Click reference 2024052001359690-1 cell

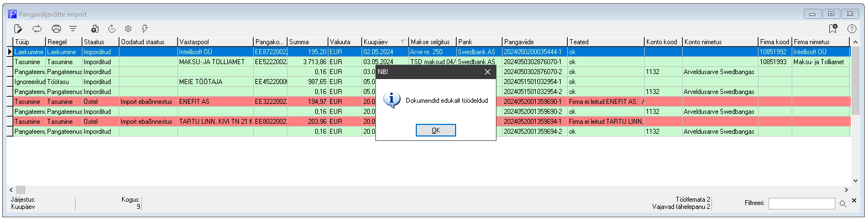535,102
